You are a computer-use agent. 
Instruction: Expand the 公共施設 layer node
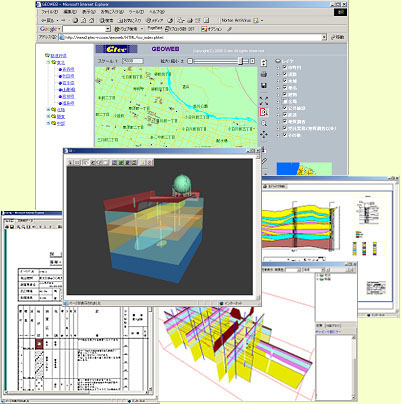click(x=278, y=108)
